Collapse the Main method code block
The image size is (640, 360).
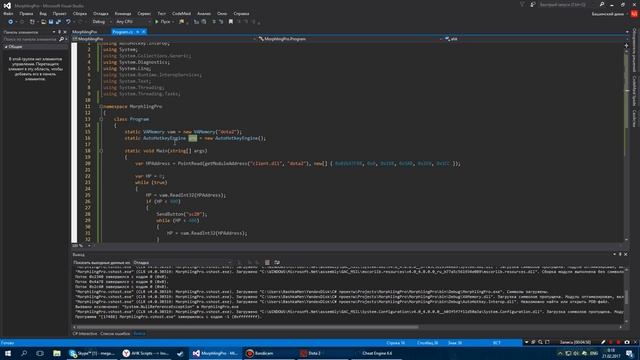pyautogui.click(x=101, y=151)
